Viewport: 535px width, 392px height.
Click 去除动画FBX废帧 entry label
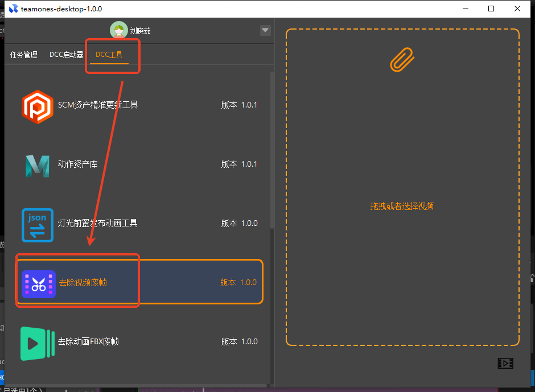pos(88,342)
